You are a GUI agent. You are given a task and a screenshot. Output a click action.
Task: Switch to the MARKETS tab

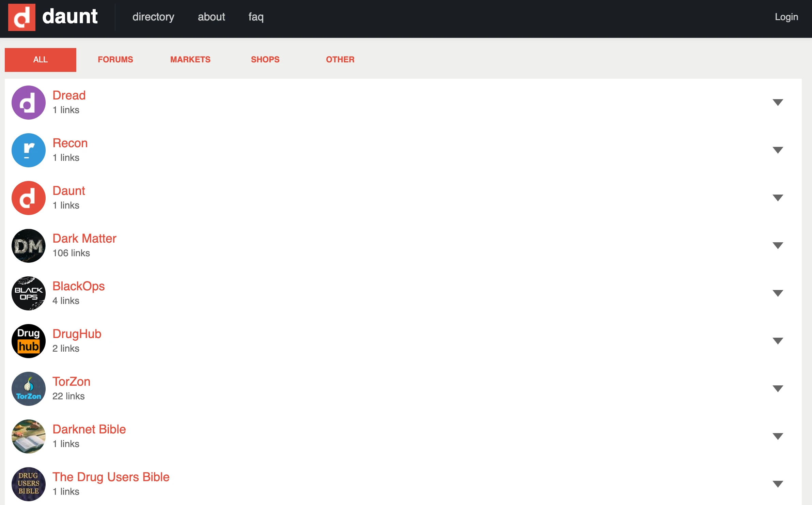(x=190, y=60)
